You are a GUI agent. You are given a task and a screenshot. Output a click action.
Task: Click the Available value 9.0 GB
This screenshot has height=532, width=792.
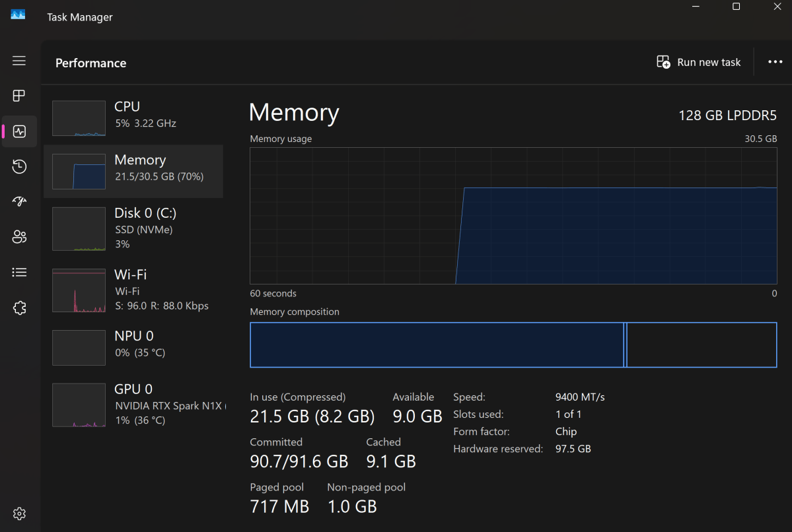[x=417, y=416]
